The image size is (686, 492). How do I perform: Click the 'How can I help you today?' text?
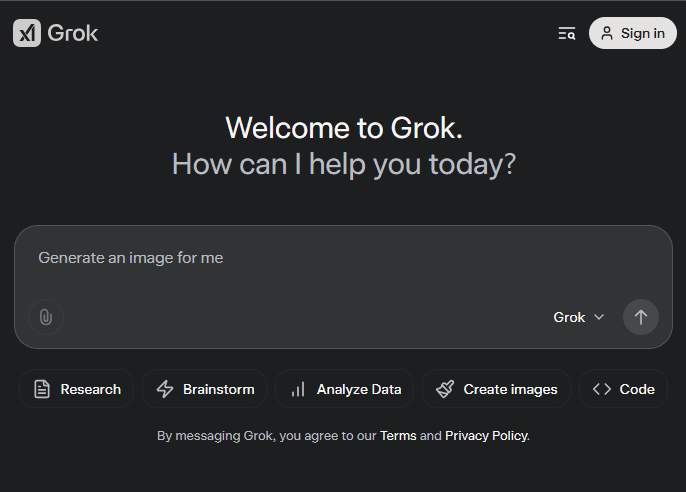point(344,164)
